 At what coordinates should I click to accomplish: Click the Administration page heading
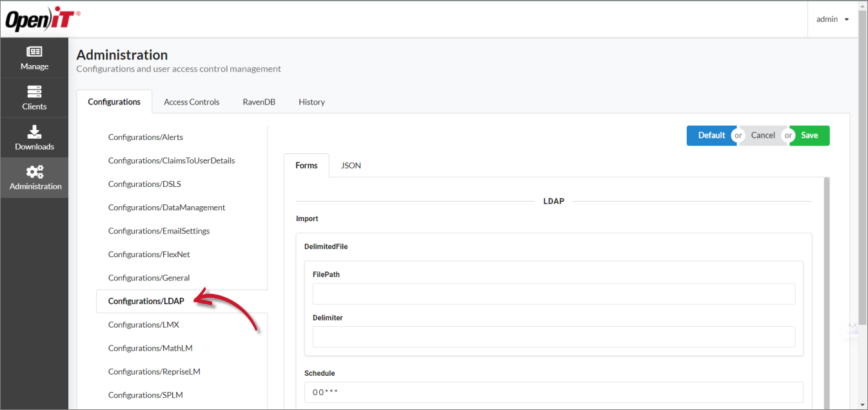tap(122, 55)
